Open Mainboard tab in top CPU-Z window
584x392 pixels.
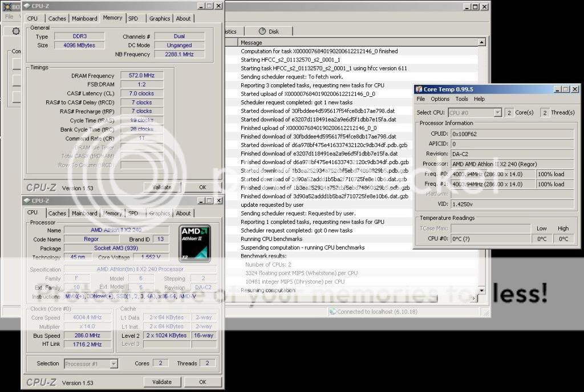tap(84, 18)
